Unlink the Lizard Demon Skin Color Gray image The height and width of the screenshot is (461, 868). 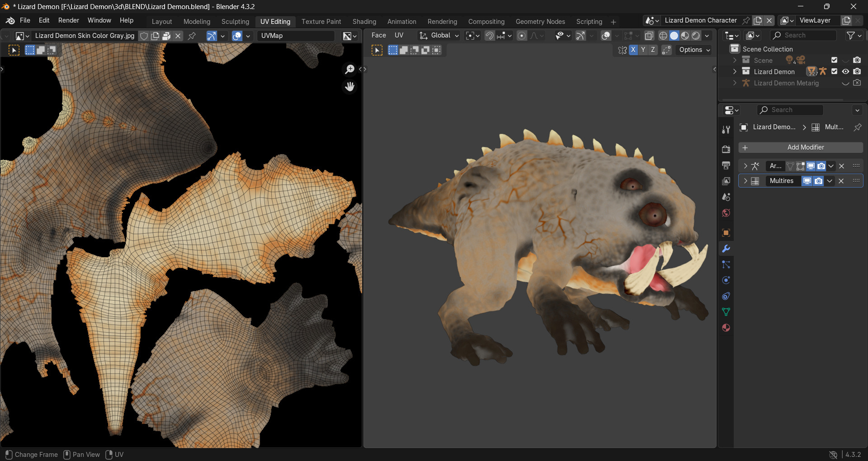pos(178,36)
